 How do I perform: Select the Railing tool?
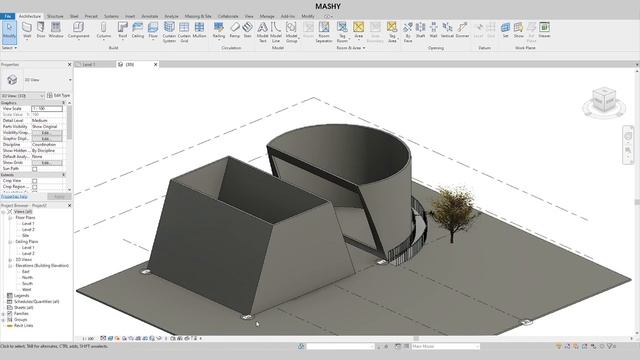coord(219,30)
